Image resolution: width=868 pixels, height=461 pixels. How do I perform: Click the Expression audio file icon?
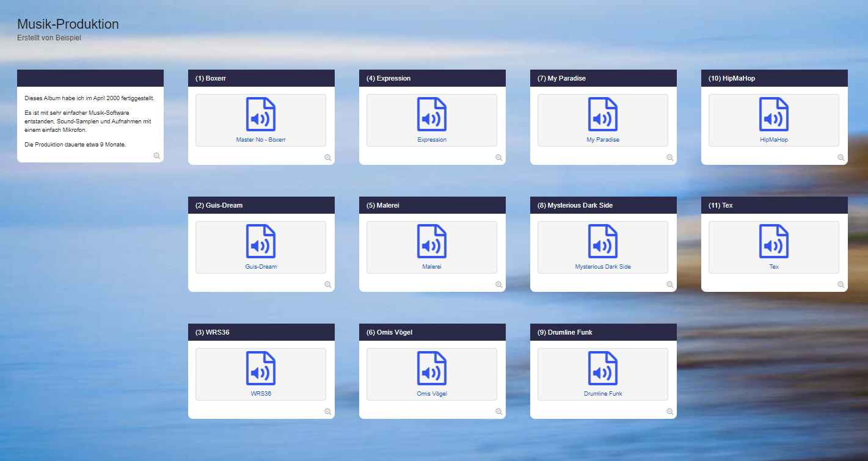[432, 114]
